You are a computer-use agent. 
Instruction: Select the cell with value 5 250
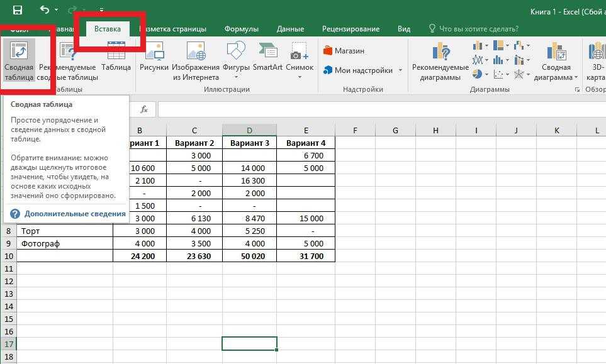point(250,231)
